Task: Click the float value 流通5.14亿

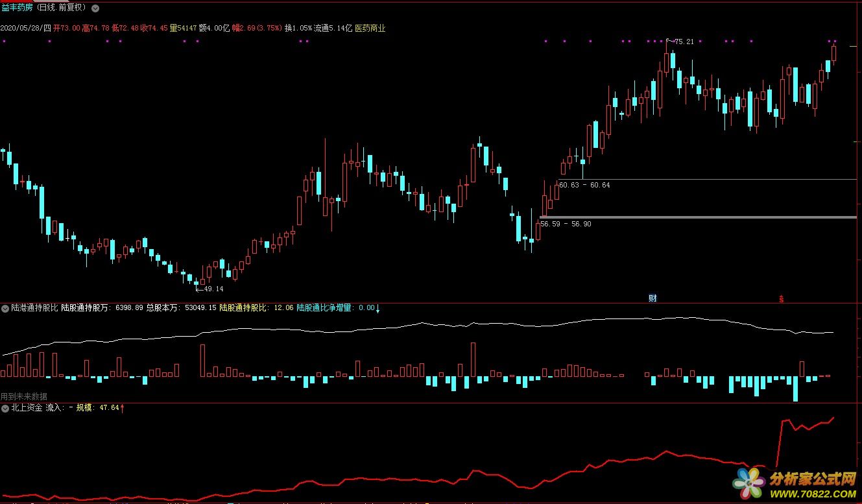Action: point(333,29)
